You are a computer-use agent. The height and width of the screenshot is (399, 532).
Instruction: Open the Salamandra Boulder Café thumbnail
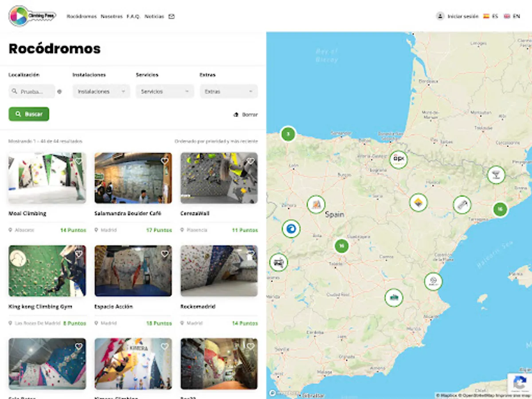tap(133, 178)
